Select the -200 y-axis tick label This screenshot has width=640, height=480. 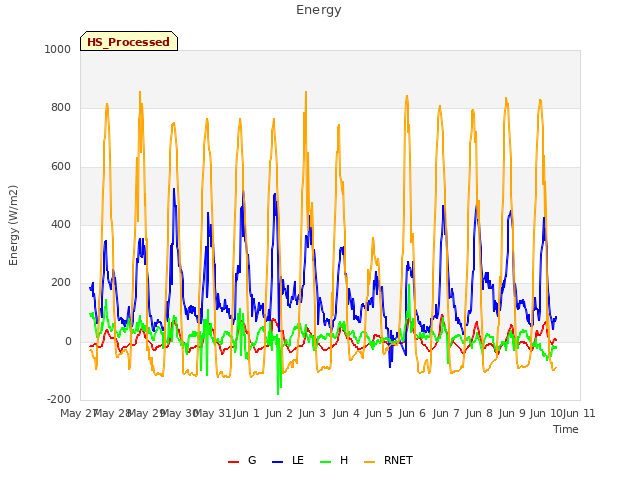(59, 400)
